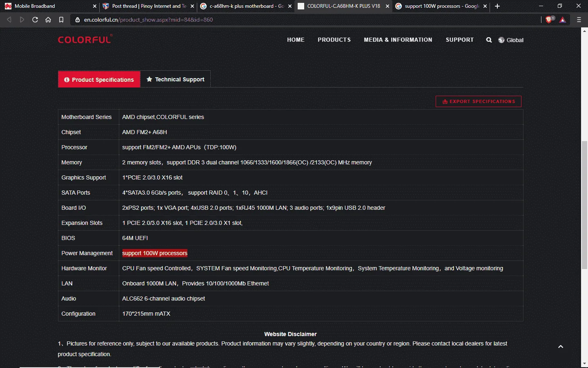This screenshot has width=588, height=368.
Task: Click highlighted text 'support 100W processors'
Action: coord(155,253)
